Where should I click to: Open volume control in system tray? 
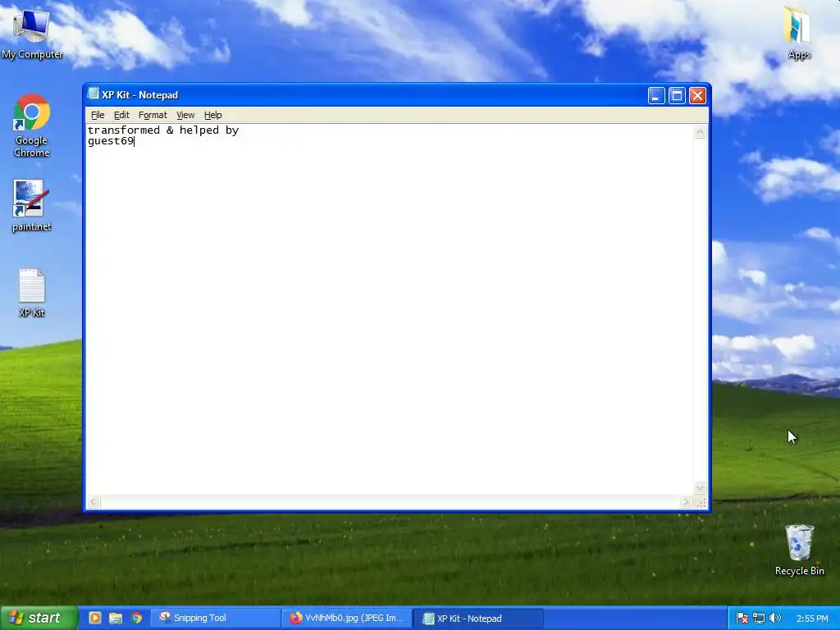774,619
